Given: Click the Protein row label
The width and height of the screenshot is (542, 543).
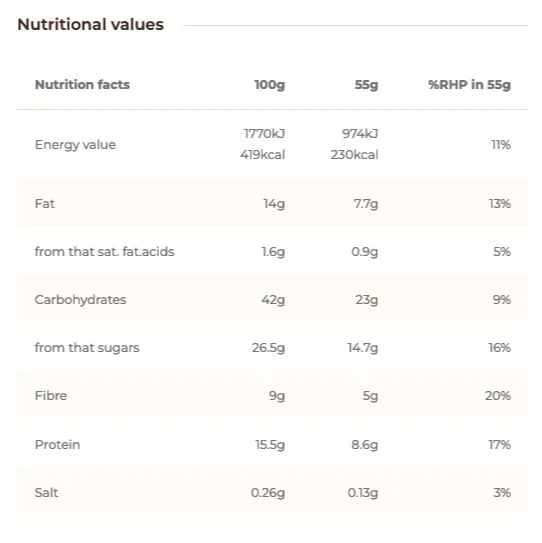Looking at the screenshot, I should click(57, 445).
